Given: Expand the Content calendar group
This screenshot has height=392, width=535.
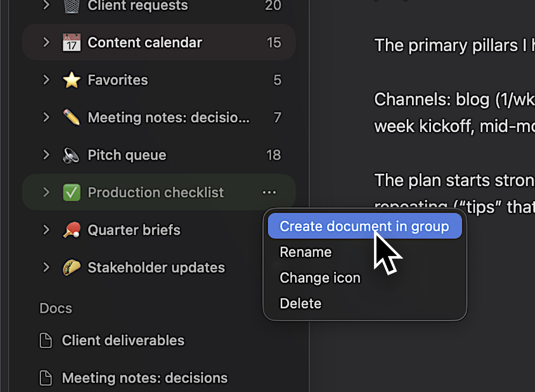Looking at the screenshot, I should [x=46, y=43].
